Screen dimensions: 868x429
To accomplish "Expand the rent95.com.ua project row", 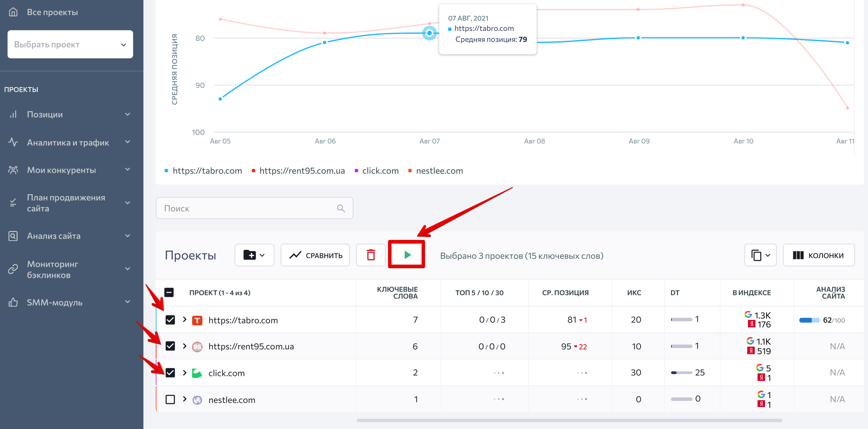I will pos(185,346).
